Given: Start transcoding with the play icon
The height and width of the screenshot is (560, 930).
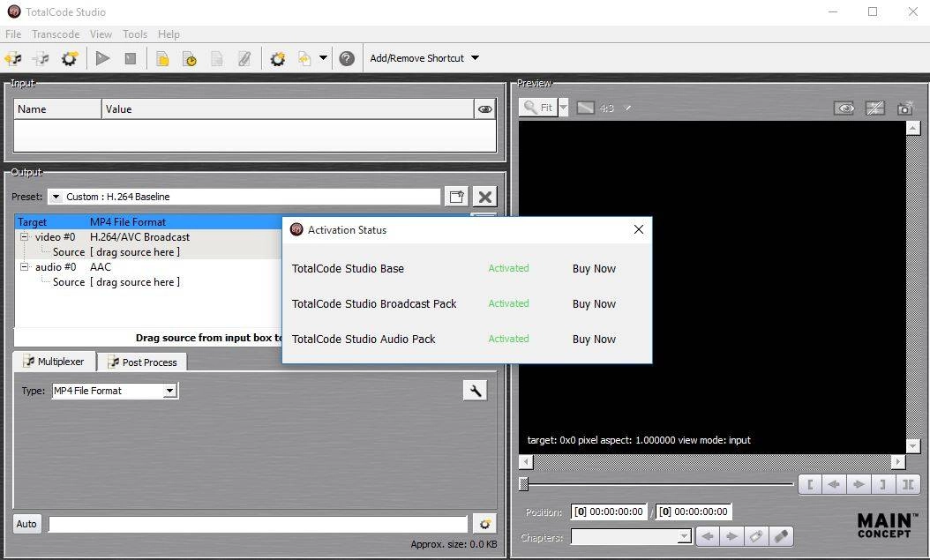Looking at the screenshot, I should click(102, 58).
